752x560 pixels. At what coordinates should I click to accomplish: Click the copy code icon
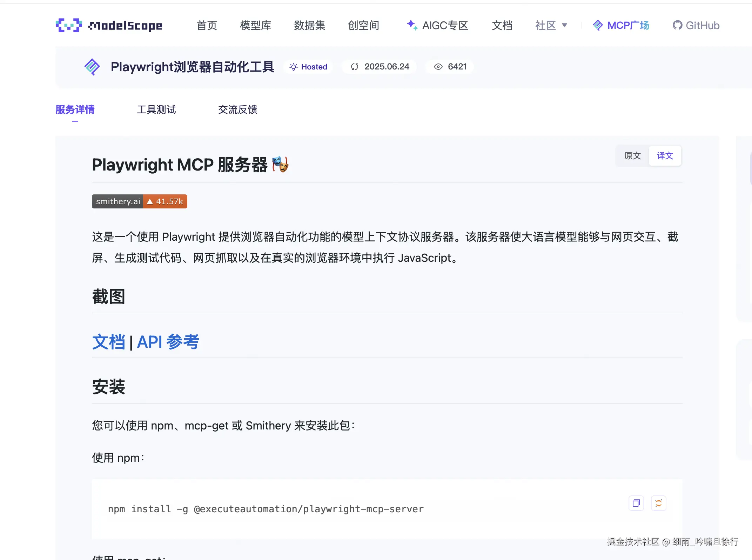pyautogui.click(x=636, y=504)
